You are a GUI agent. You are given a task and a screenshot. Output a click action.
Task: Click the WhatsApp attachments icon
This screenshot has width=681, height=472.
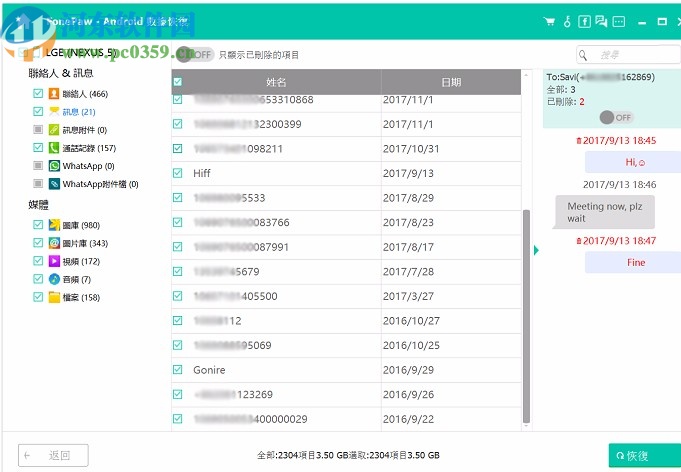(54, 184)
